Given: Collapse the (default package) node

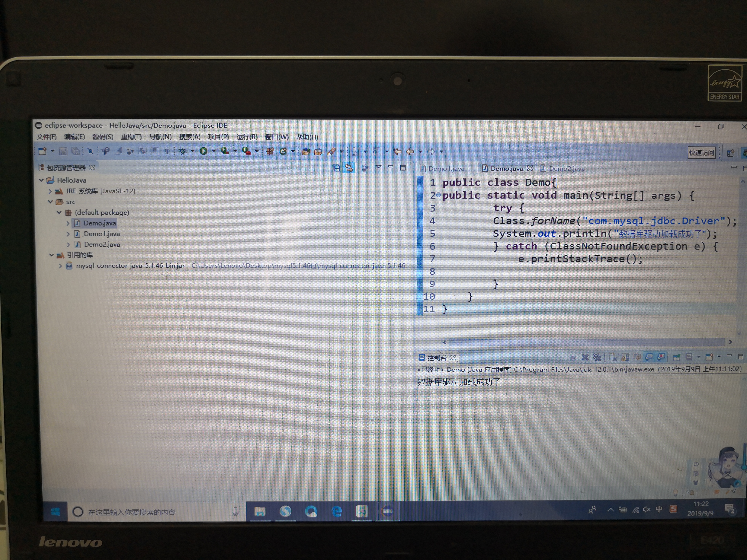Looking at the screenshot, I should coord(59,212).
